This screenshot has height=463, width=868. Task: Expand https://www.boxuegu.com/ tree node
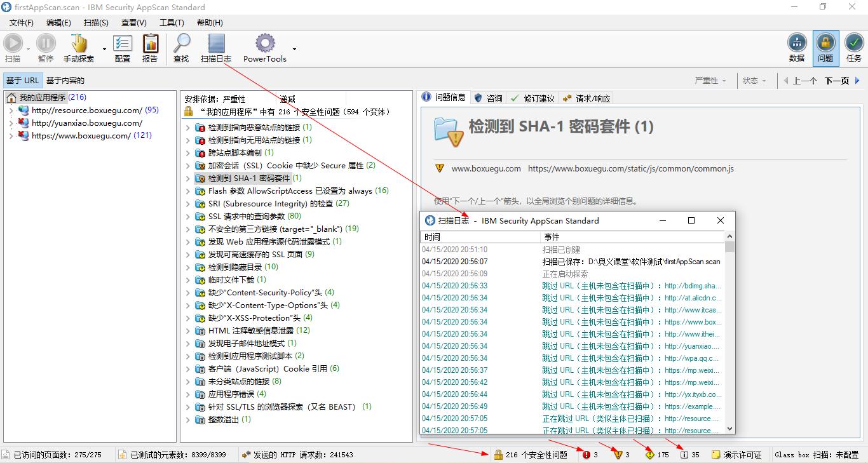tap(11, 135)
